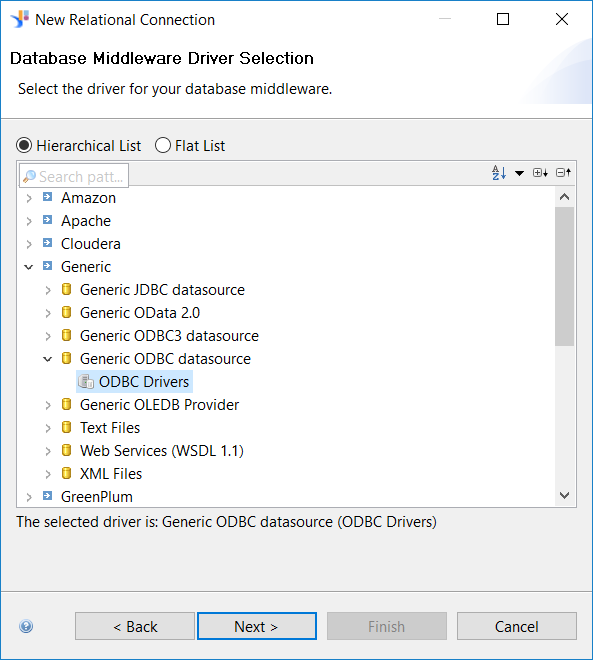Close the New Relational Connection dialog
Viewport: 593px width, 660px height.
561,19
